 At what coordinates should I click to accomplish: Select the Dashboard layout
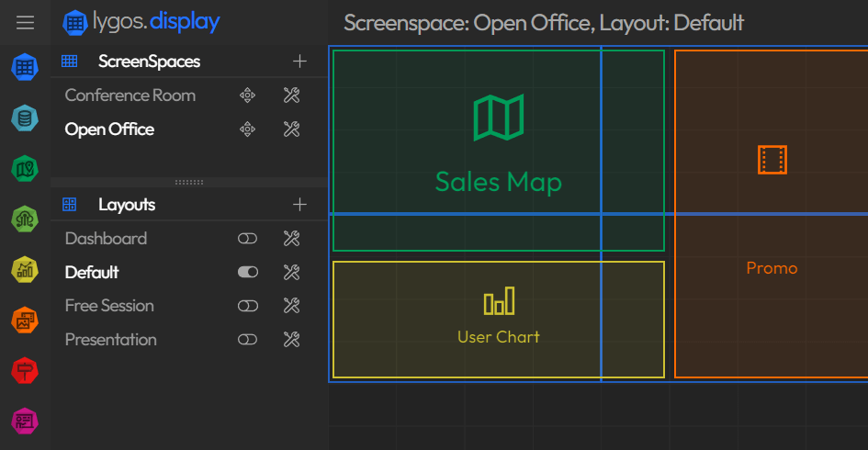(106, 238)
